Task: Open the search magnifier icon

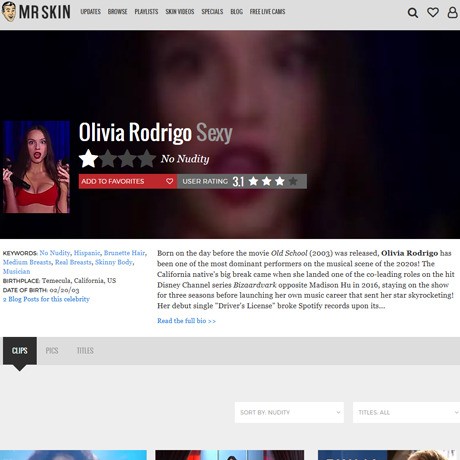Action: 413,13
